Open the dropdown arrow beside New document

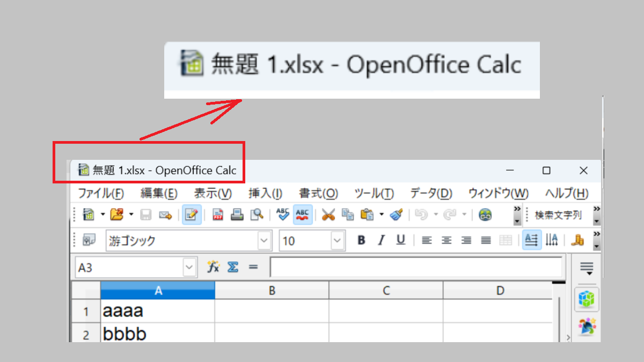point(103,215)
